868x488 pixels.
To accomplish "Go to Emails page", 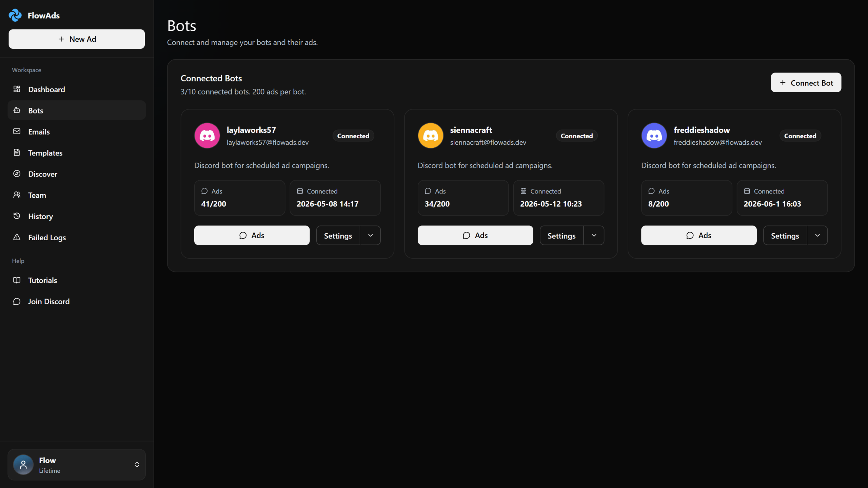I will pos(77,131).
